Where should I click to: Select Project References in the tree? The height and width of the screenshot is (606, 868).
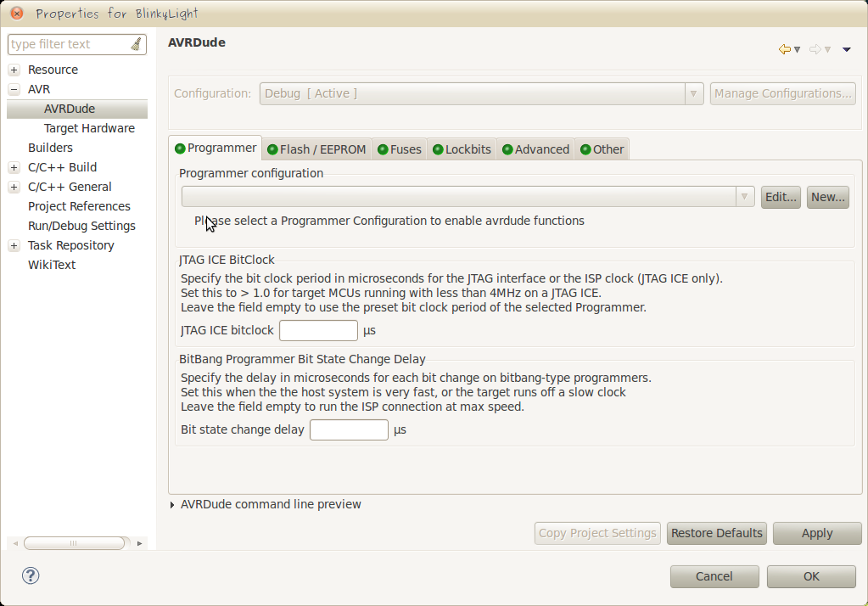[79, 206]
